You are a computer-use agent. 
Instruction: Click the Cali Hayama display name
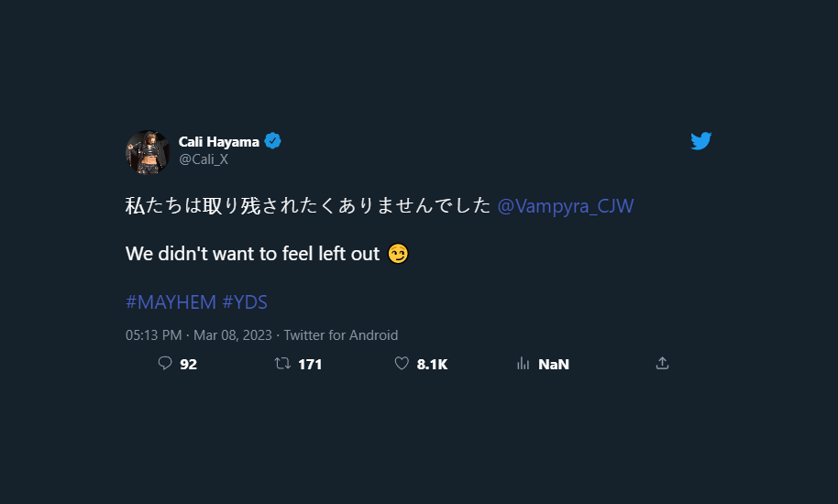(219, 141)
